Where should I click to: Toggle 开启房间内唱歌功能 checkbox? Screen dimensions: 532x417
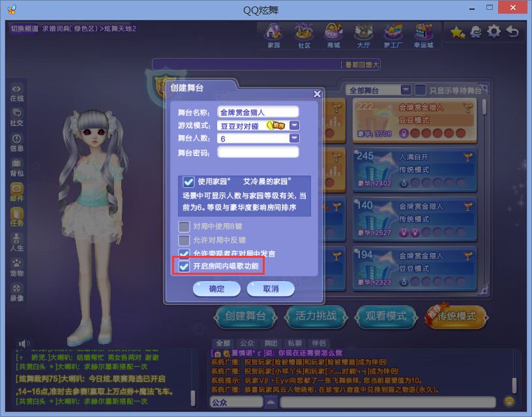point(184,266)
